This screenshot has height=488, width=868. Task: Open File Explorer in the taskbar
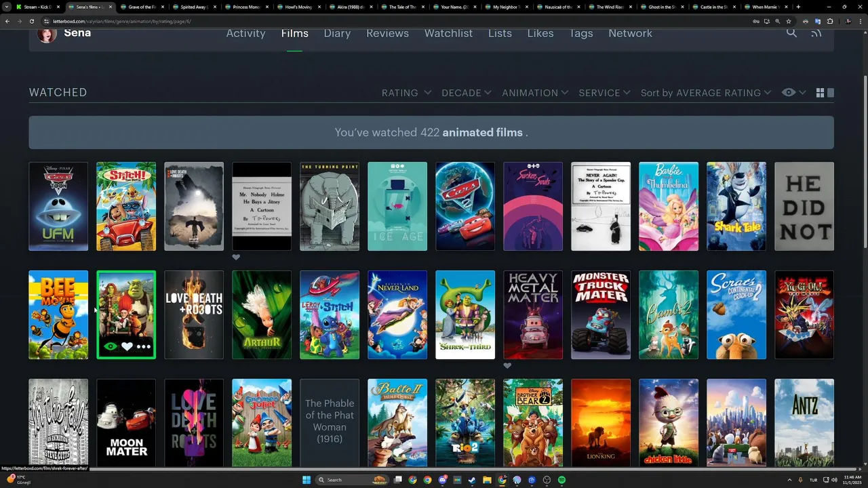pyautogui.click(x=487, y=480)
